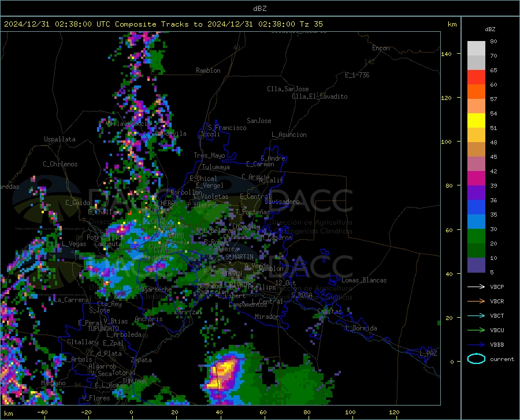The image size is (520, 420).
Task: Click the dBZ title at the top
Action: (x=259, y=9)
